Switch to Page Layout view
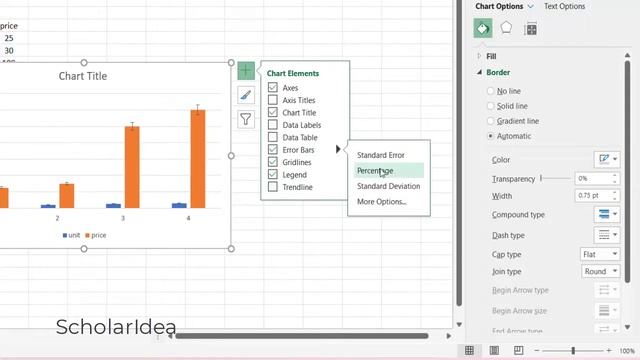This screenshot has width=640, height=360. coord(494,350)
